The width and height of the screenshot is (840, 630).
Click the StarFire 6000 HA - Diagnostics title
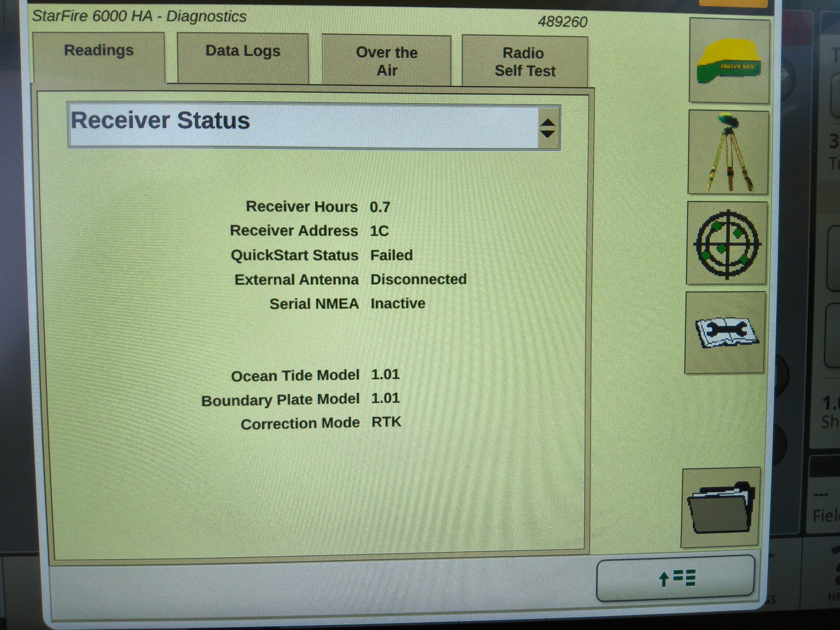pos(139,16)
